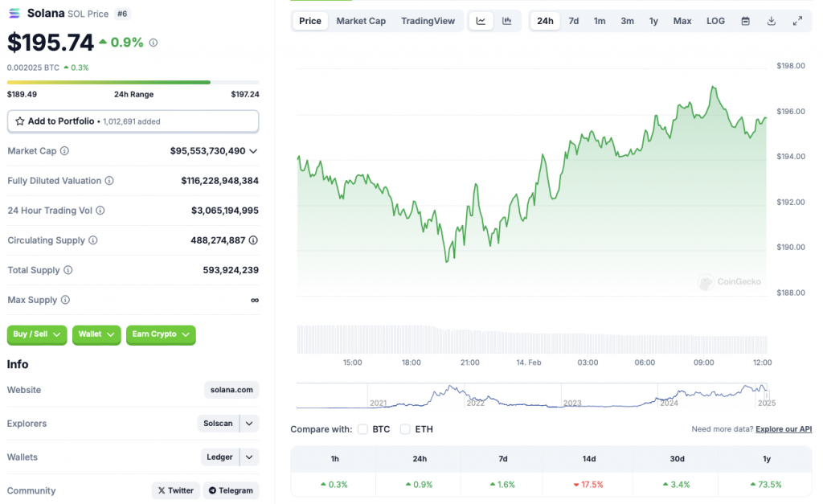Open the Market Cap info tooltip icon
Image resolution: width=823 pixels, height=504 pixels.
[64, 151]
